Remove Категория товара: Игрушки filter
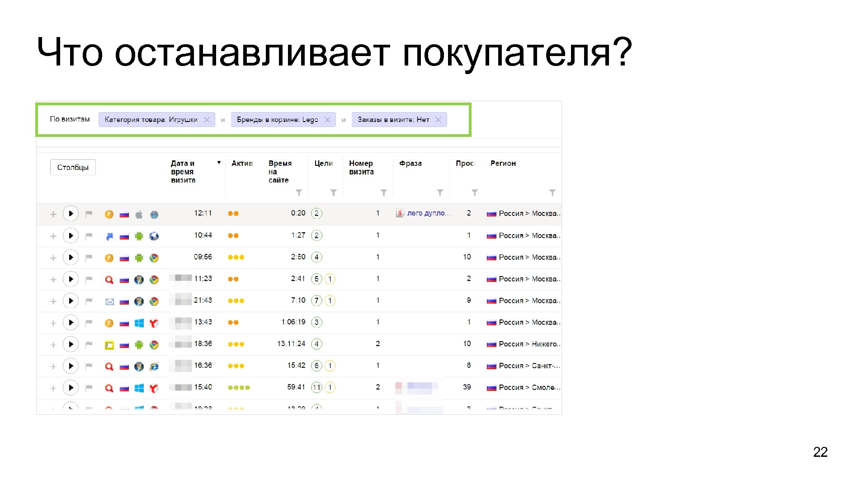868x488 pixels. (207, 120)
